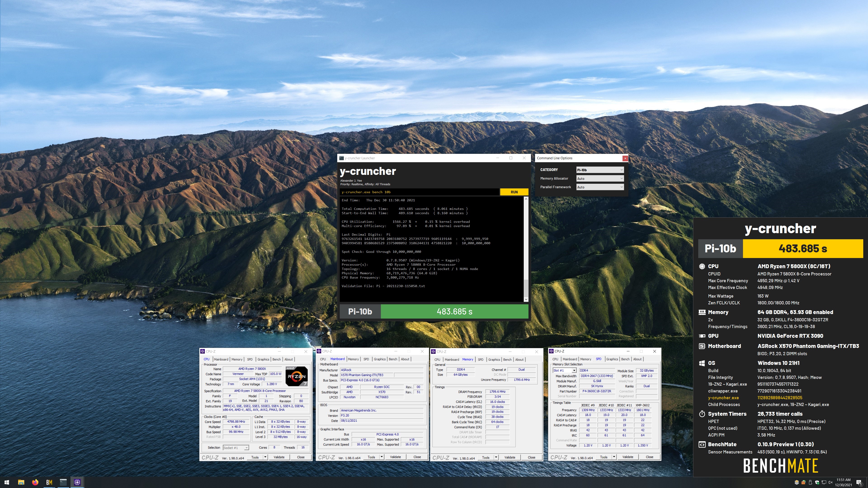The width and height of the screenshot is (868, 488).
Task: Select the Core Speed value 4798.88 MHz
Action: point(236,422)
